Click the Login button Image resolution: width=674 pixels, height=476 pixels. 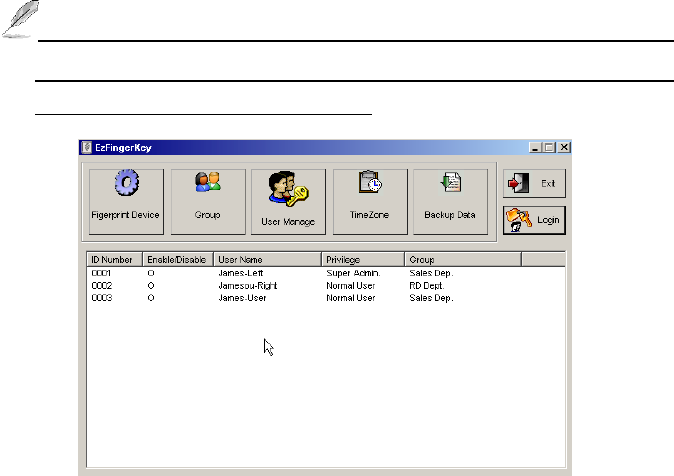(534, 220)
